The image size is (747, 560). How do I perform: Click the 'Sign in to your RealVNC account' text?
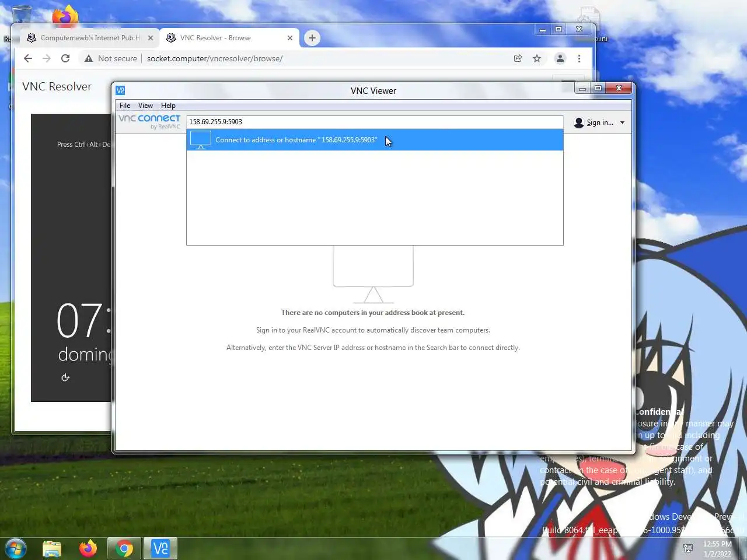pyautogui.click(x=373, y=330)
